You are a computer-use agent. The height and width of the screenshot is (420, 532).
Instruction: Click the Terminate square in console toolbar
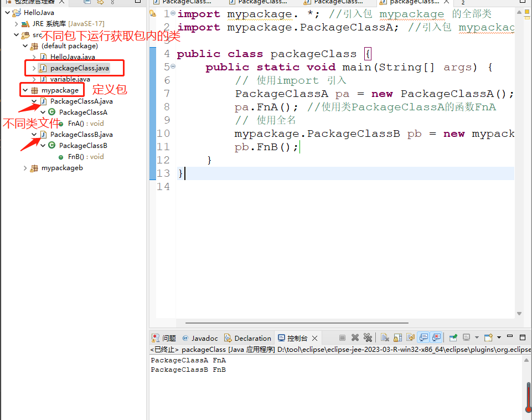[x=342, y=337]
